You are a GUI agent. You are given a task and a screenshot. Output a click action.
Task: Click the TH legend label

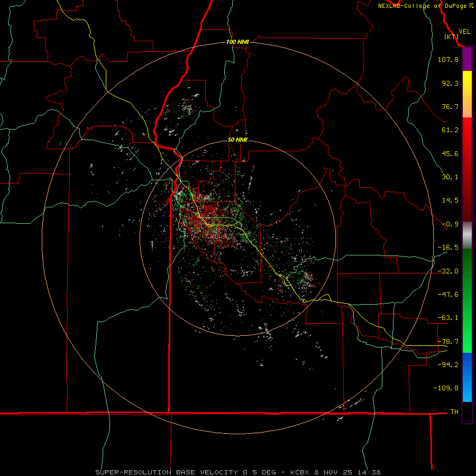(454, 411)
